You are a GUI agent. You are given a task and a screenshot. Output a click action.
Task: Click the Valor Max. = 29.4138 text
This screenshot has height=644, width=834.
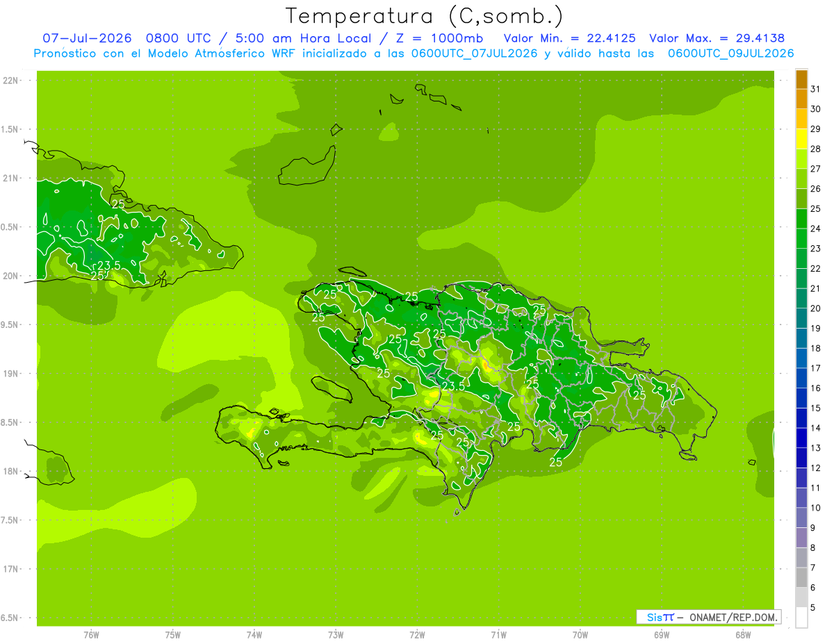point(717,38)
